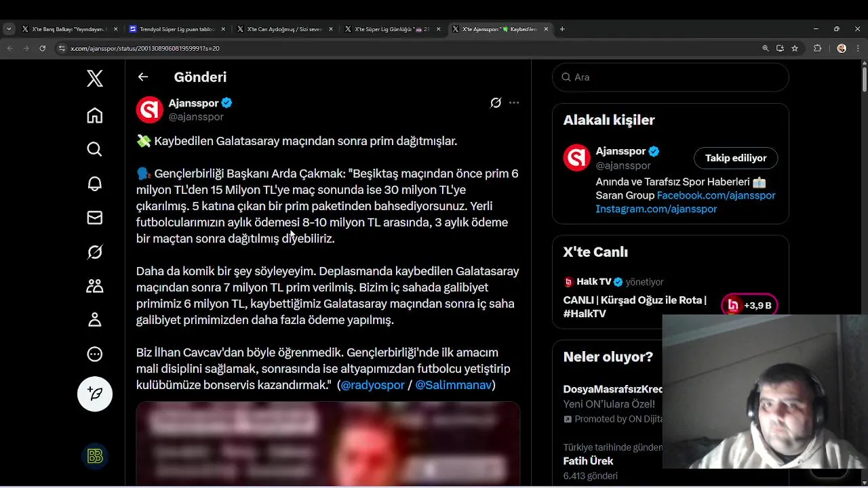The width and height of the screenshot is (868, 488).
Task: Close the Can Aydoğmuş tab
Action: click(x=331, y=29)
